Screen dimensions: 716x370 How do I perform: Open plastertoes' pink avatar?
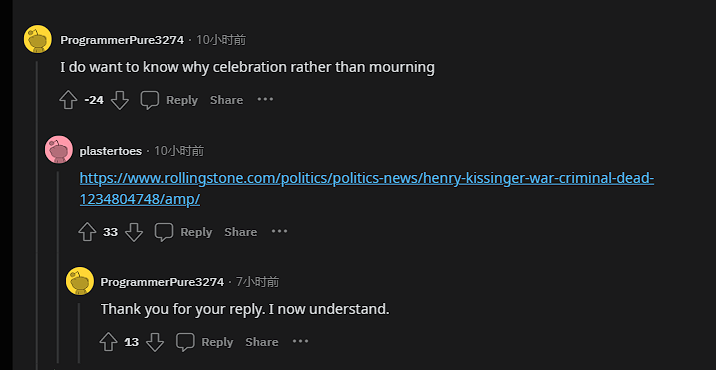[59, 149]
